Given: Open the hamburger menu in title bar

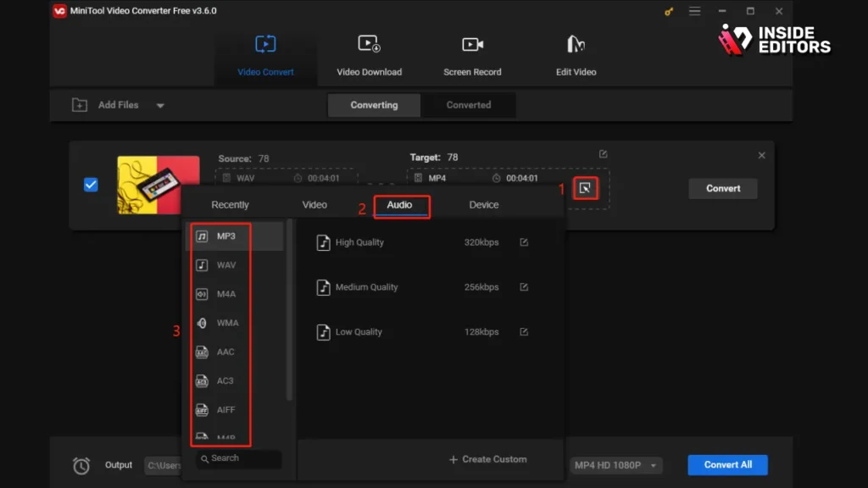Looking at the screenshot, I should click(x=695, y=11).
